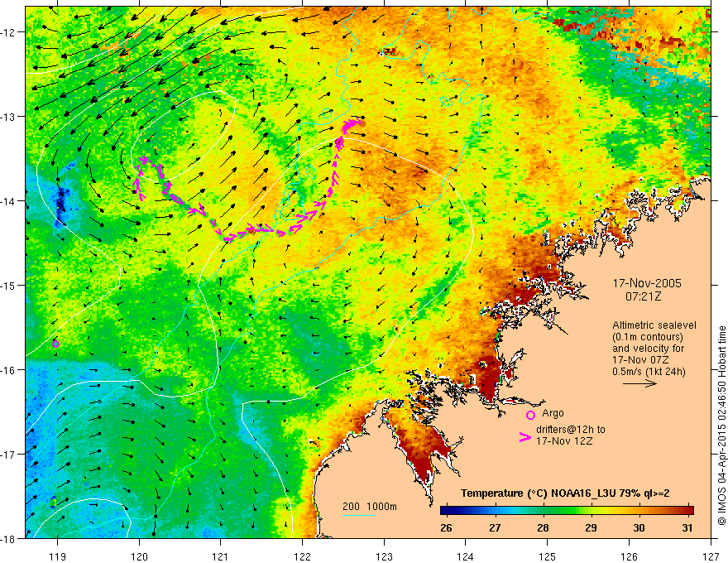
Task: Click longitude axis label 121
Action: pyautogui.click(x=221, y=556)
